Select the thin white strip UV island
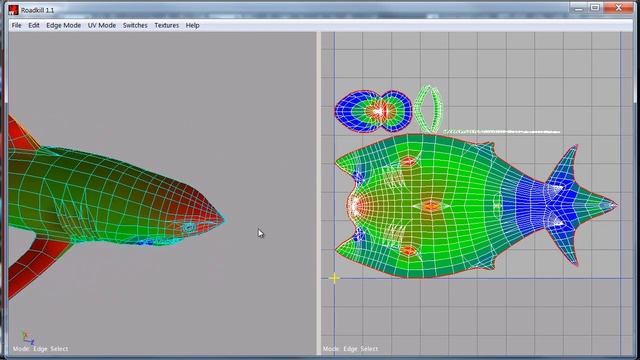The image size is (640, 360). (x=502, y=131)
